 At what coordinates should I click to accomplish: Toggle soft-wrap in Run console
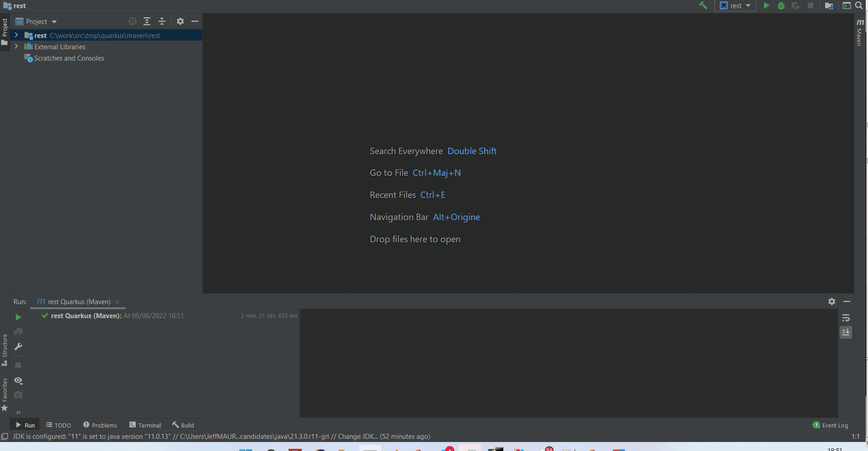(846, 318)
